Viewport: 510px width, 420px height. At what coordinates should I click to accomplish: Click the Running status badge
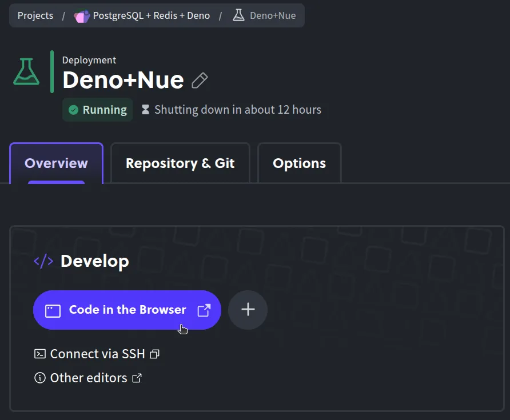pos(97,109)
